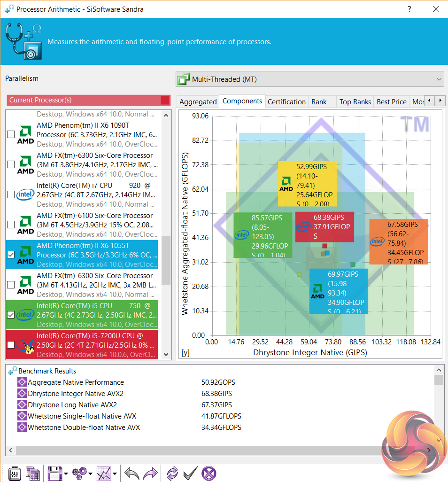Tick the Intel Core i5-7200U checkbox
Screen dimensions: 448x482
pyautogui.click(x=11, y=345)
